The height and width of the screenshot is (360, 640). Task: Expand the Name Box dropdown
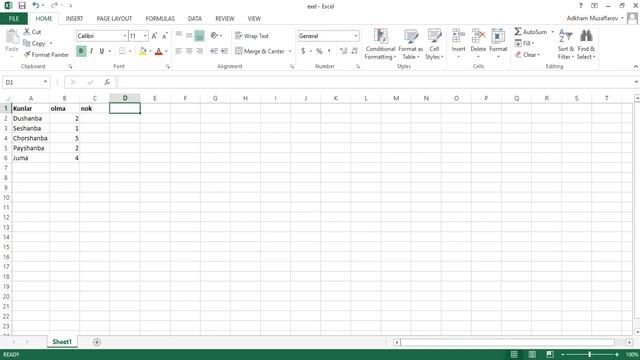point(45,82)
